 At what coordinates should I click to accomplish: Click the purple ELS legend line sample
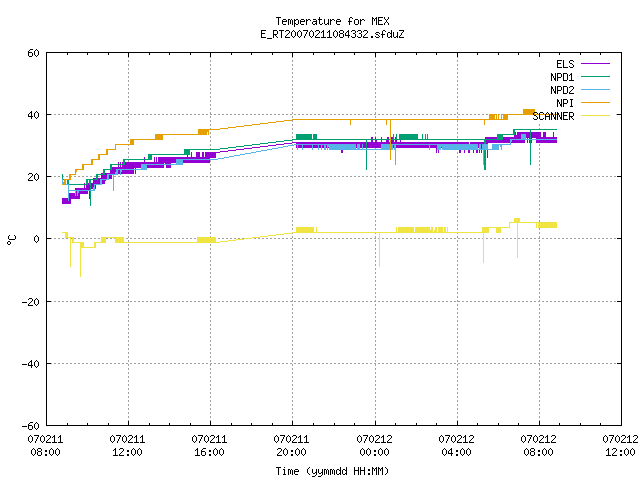(x=595, y=64)
